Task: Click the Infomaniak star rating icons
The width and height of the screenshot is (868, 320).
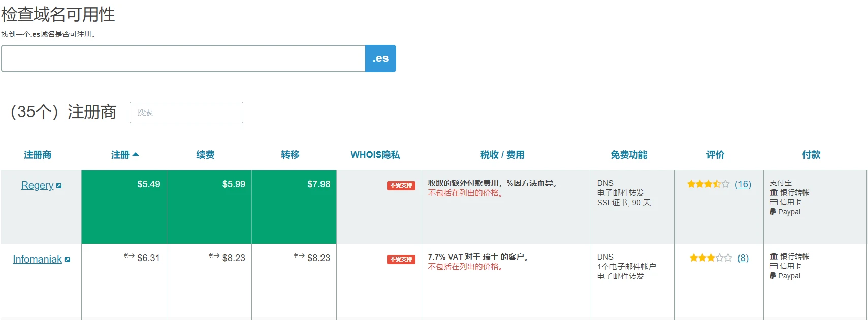Action: coord(710,258)
